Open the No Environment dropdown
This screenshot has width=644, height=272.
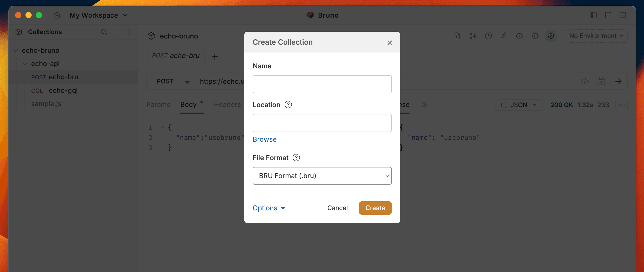point(596,36)
